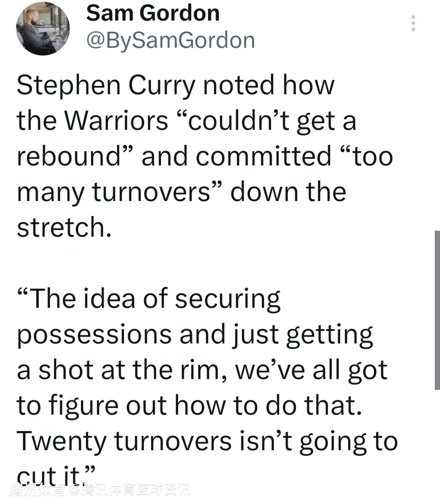This screenshot has width=440, height=504.
Task: Click the vertical scrollbar thumb
Action: pos(437,309)
